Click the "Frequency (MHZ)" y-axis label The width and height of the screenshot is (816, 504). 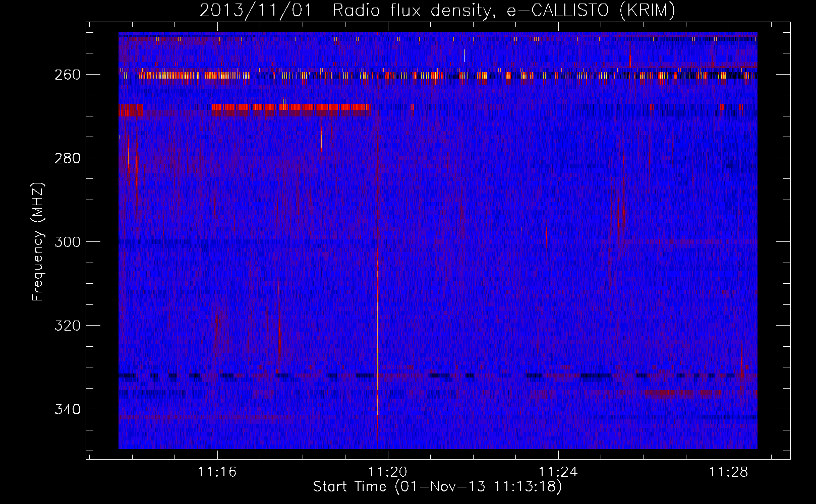pos(38,242)
